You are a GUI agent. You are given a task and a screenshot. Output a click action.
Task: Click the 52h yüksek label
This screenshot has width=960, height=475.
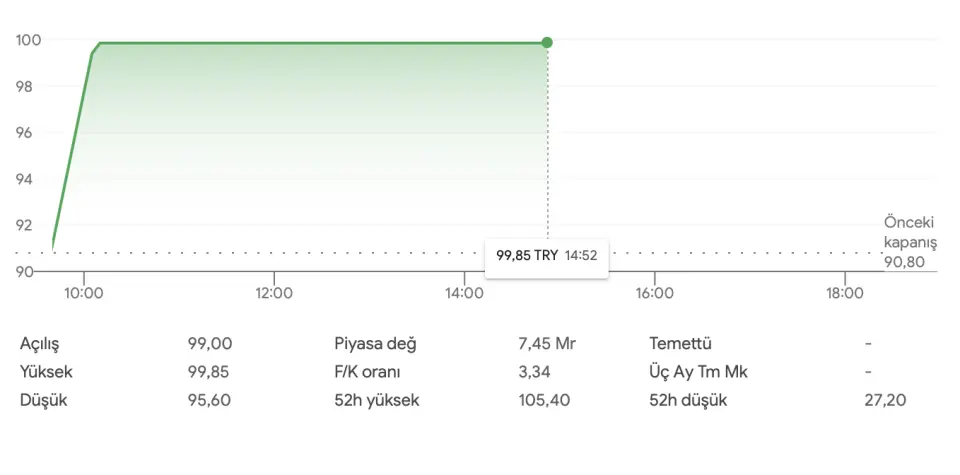coord(376,401)
